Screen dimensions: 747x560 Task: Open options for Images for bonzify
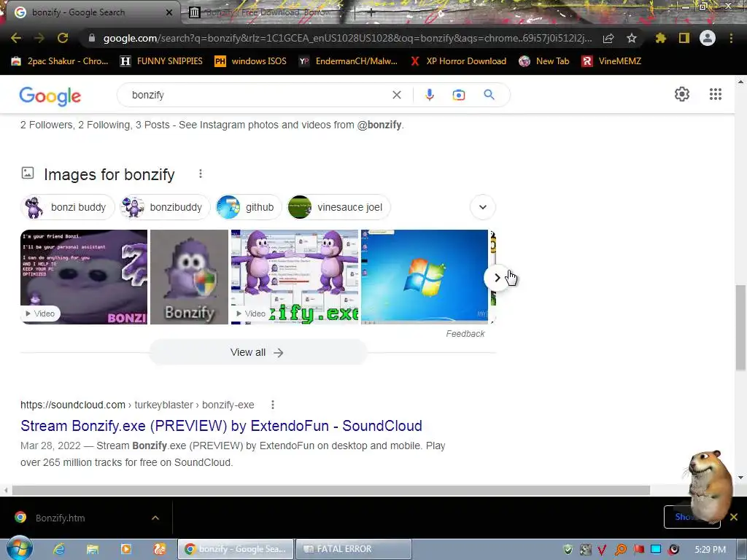point(201,174)
